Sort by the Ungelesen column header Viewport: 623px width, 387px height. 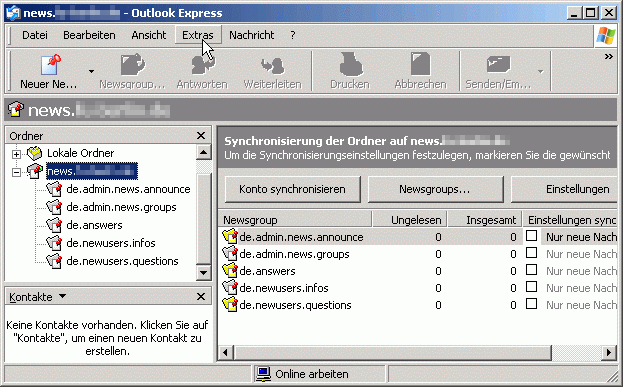point(409,220)
